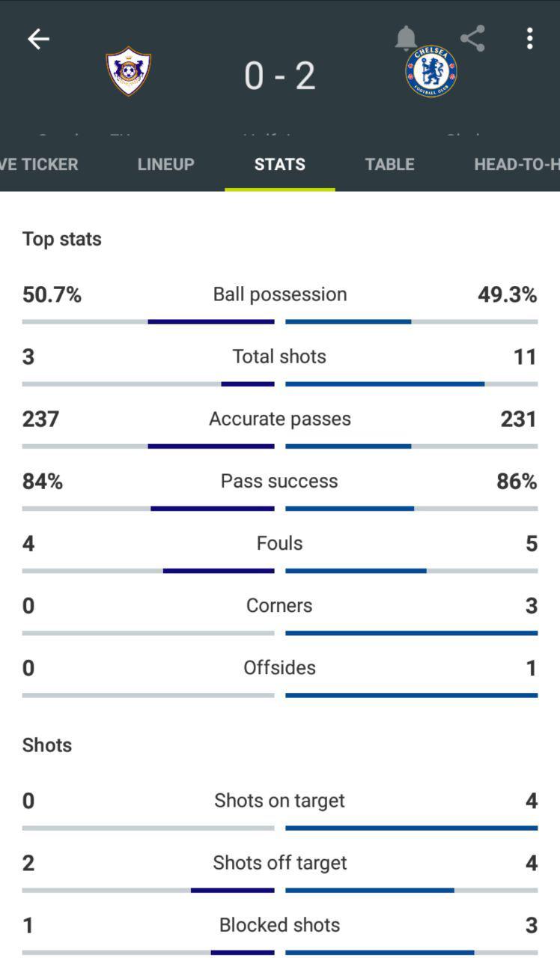Switch to the Head-to-Head tab
Viewport: 560px width, 958px height.
(517, 164)
